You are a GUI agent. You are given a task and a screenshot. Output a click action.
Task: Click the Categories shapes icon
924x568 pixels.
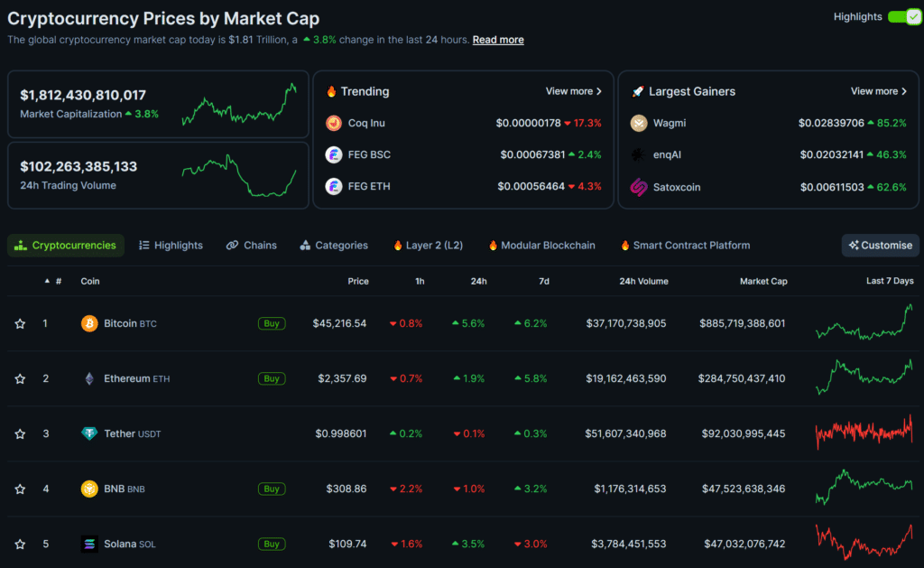305,246
